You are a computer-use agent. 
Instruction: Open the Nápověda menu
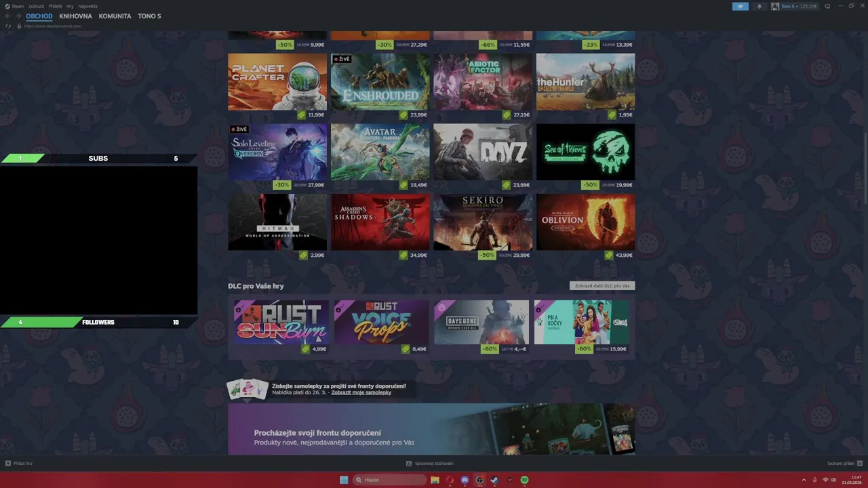point(87,6)
